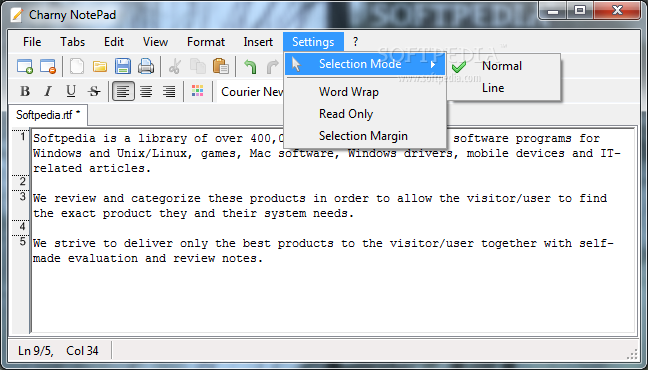This screenshot has height=370, width=648.
Task: Open the Tabs menu
Action: pyautogui.click(x=72, y=42)
